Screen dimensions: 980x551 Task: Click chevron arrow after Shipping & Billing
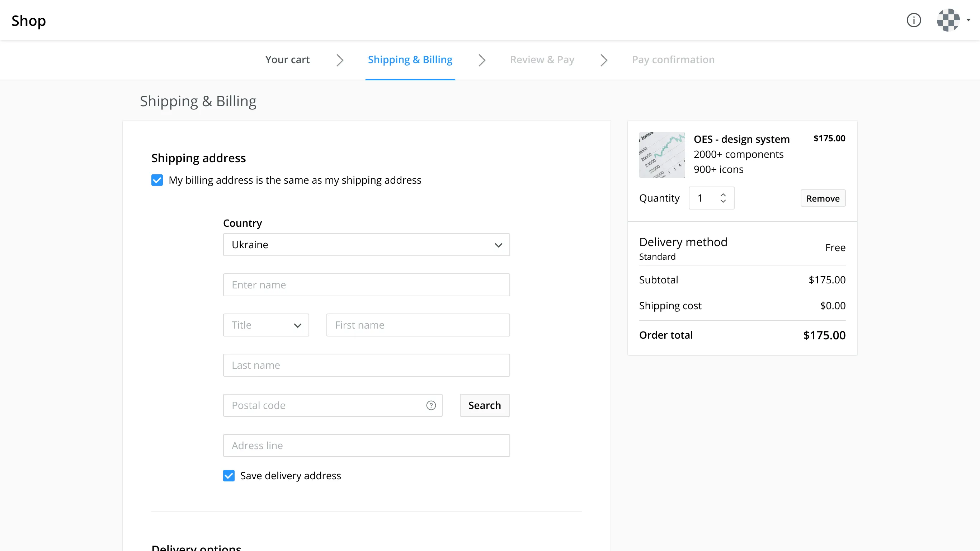click(x=482, y=60)
